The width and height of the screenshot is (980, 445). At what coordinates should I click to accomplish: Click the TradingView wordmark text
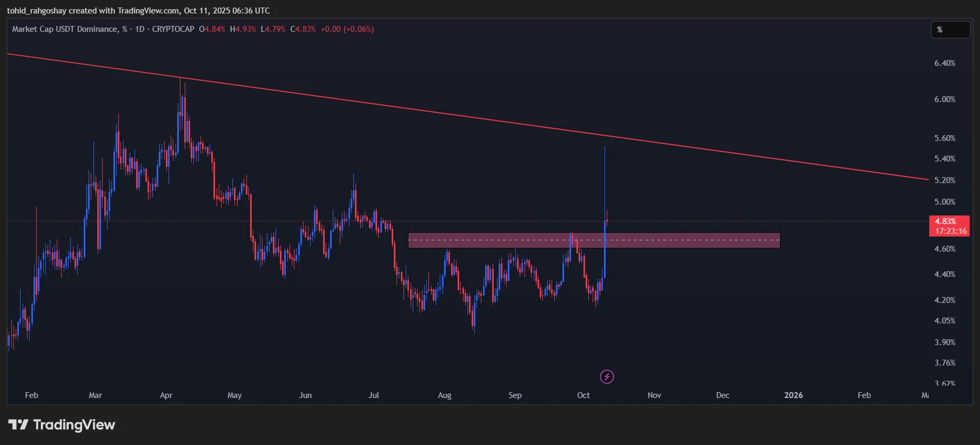(74, 425)
